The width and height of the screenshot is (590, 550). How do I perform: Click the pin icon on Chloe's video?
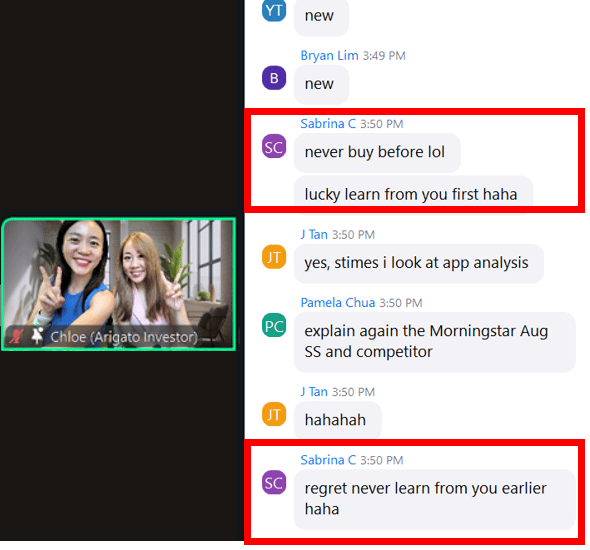pyautogui.click(x=37, y=336)
